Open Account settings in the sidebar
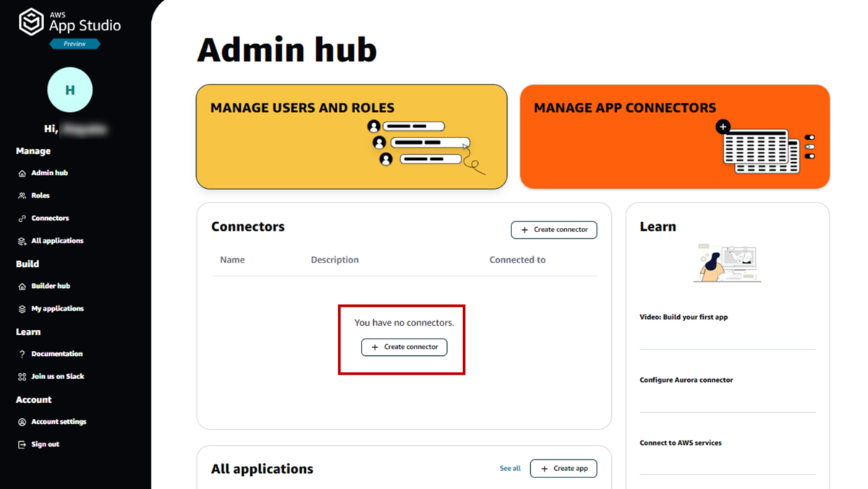Viewport: 868px width, 489px height. point(59,422)
